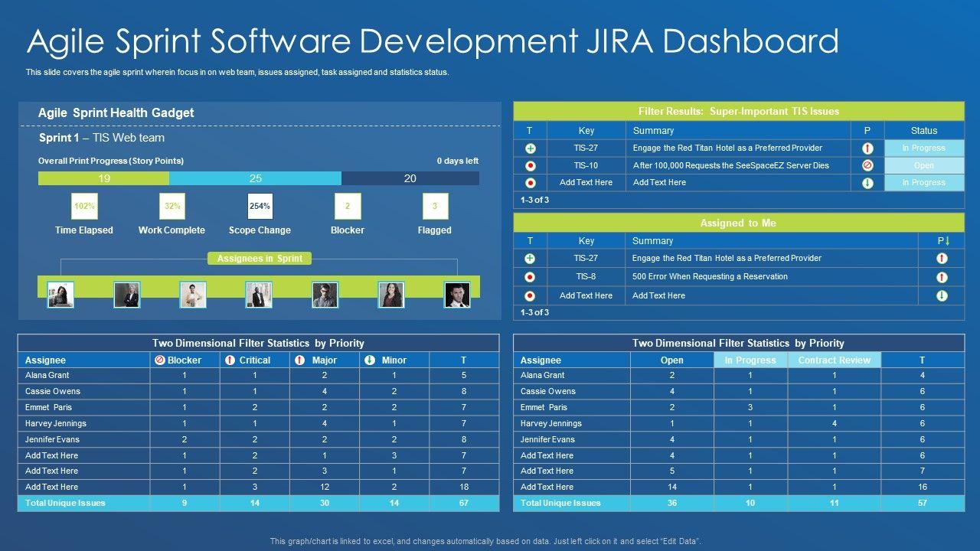This screenshot has width=980, height=551.
Task: Click the blocker priority icon in the TIS-10 row
Action: point(867,165)
